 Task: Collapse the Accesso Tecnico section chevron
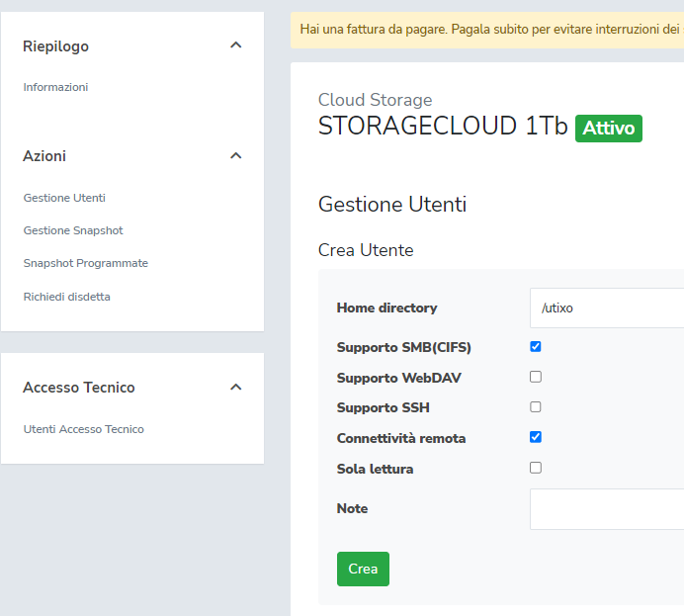[235, 388]
